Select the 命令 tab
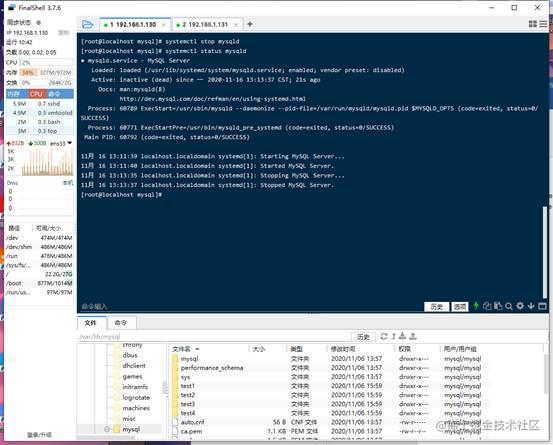 pos(121,323)
